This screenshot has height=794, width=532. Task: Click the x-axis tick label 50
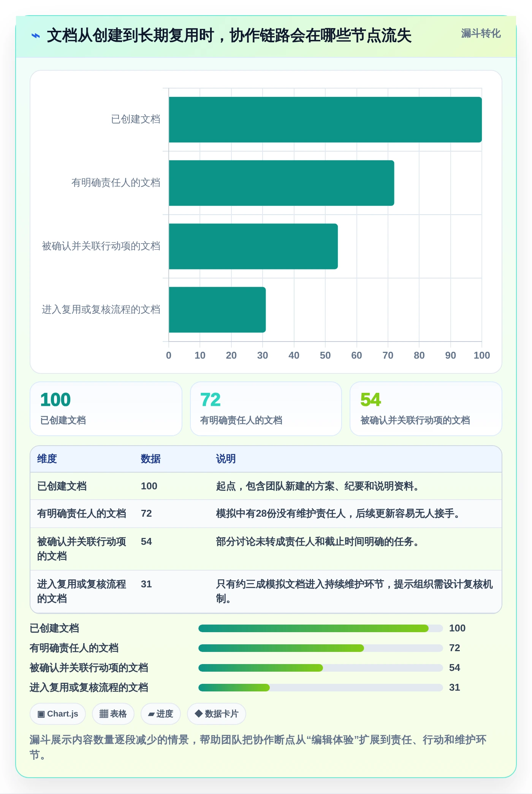[325, 356]
